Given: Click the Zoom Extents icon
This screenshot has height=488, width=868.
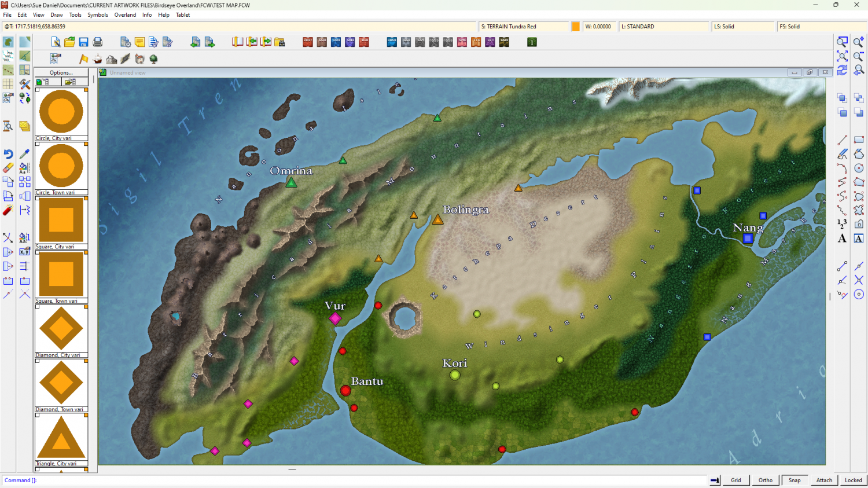Looking at the screenshot, I should [843, 56].
